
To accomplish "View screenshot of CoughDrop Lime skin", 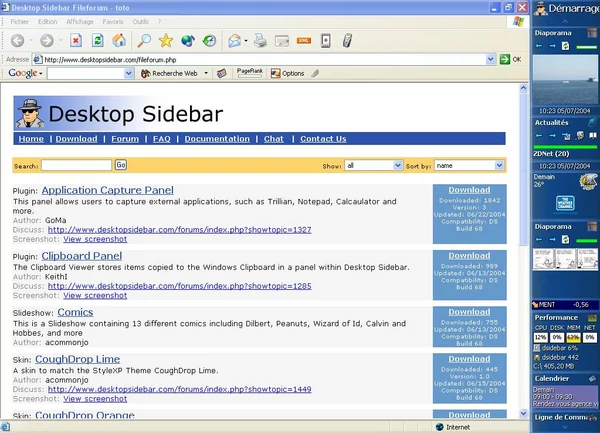I will (x=95, y=399).
